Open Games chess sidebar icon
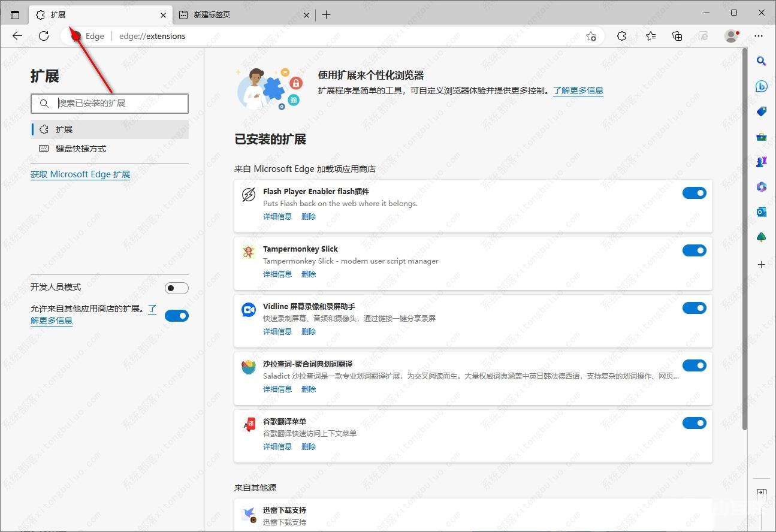The width and height of the screenshot is (776, 532). tap(761, 162)
